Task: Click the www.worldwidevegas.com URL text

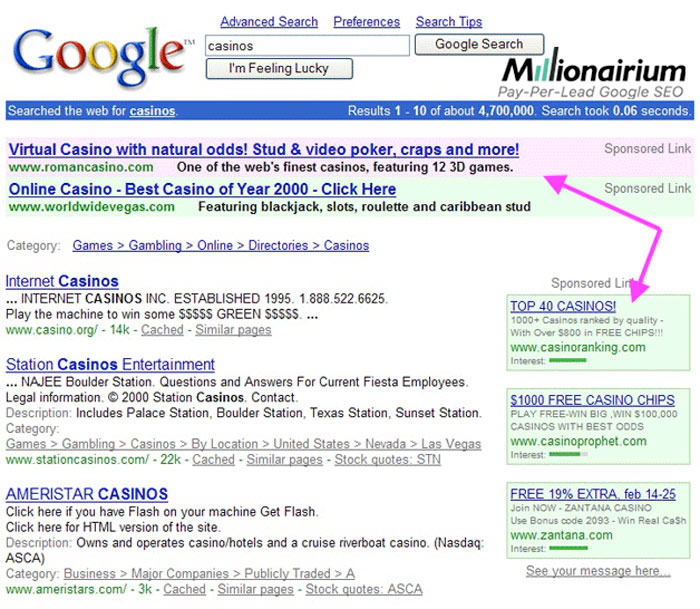Action: click(x=92, y=207)
